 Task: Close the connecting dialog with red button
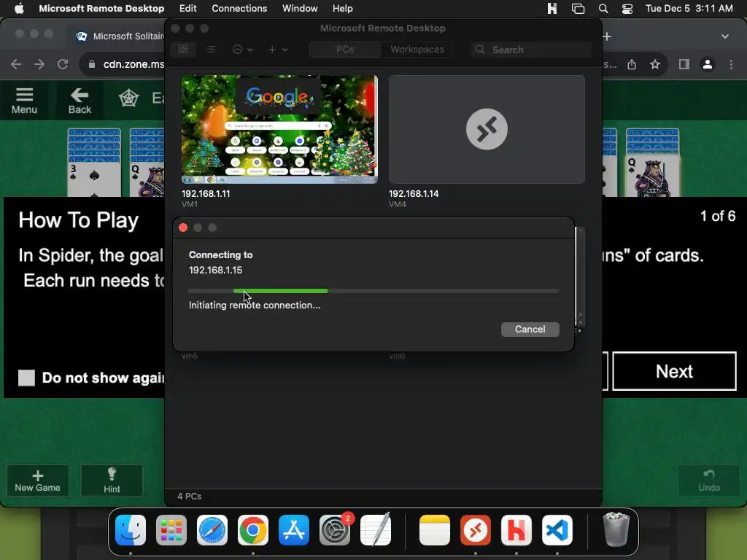point(183,227)
